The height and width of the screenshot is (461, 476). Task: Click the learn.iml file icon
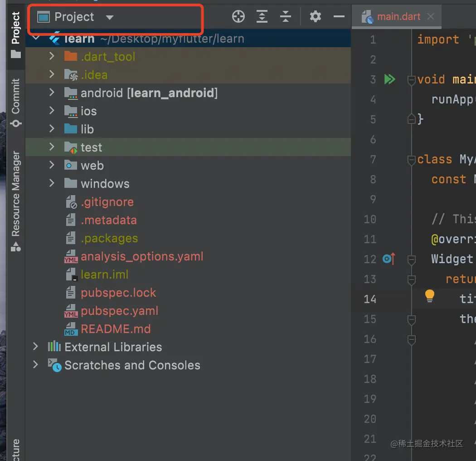[71, 275]
